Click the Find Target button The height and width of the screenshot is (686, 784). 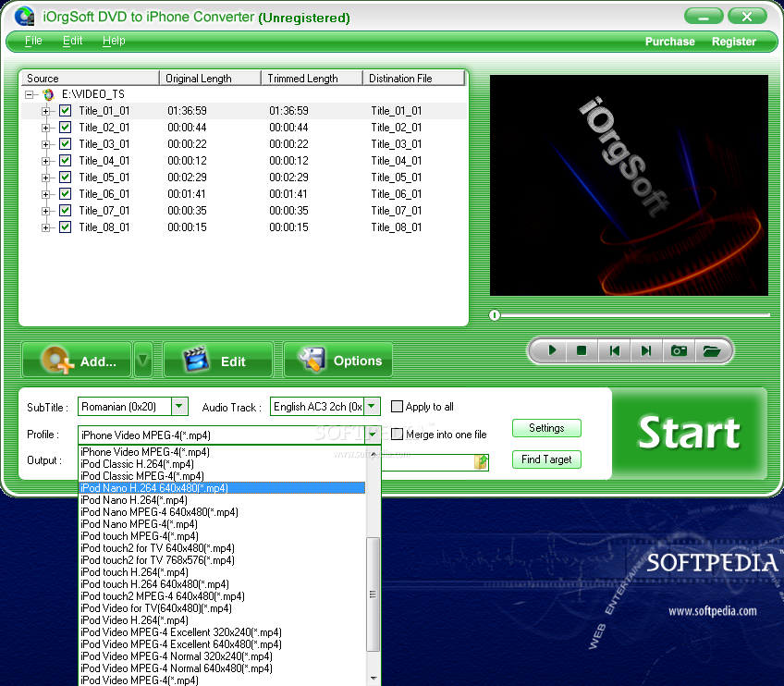click(x=546, y=459)
